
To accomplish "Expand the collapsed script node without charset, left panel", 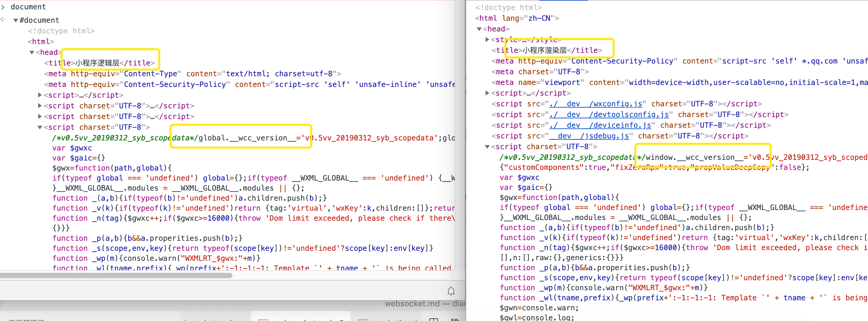I will point(40,95).
